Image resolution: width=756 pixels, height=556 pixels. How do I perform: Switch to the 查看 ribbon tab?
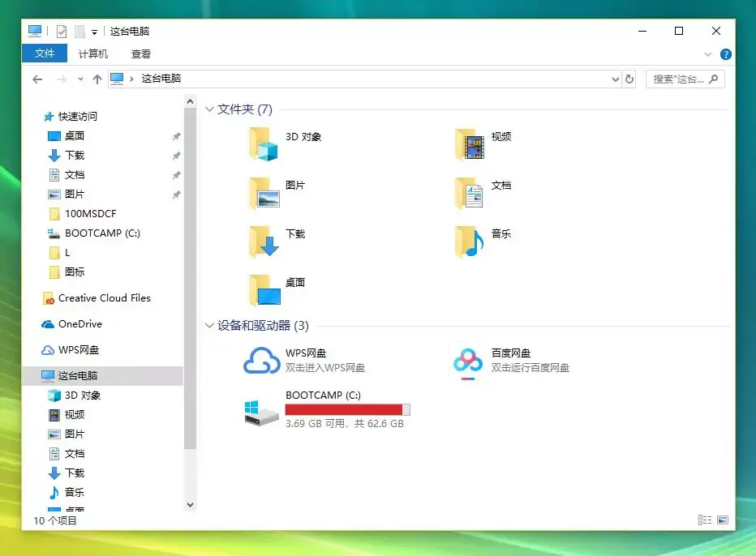tap(141, 53)
